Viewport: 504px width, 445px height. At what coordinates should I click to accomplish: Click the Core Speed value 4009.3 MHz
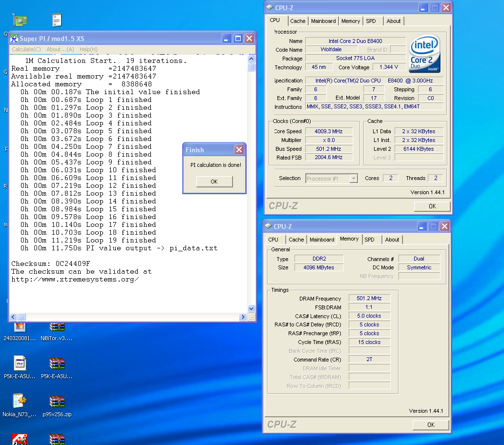click(x=329, y=131)
